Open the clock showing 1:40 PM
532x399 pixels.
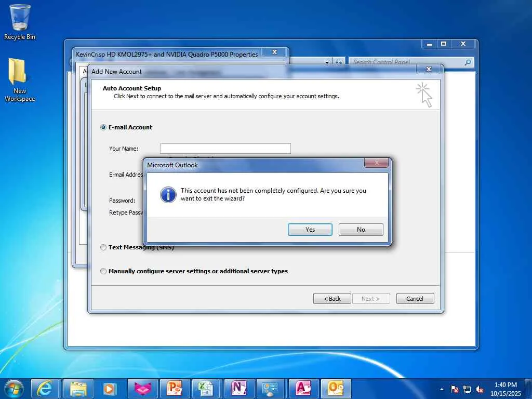coord(506,389)
